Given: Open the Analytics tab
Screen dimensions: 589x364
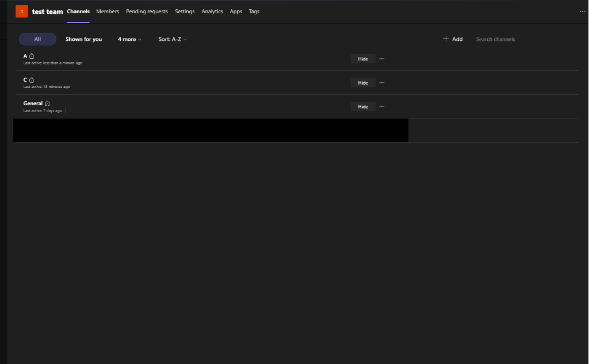Looking at the screenshot, I should 212,12.
